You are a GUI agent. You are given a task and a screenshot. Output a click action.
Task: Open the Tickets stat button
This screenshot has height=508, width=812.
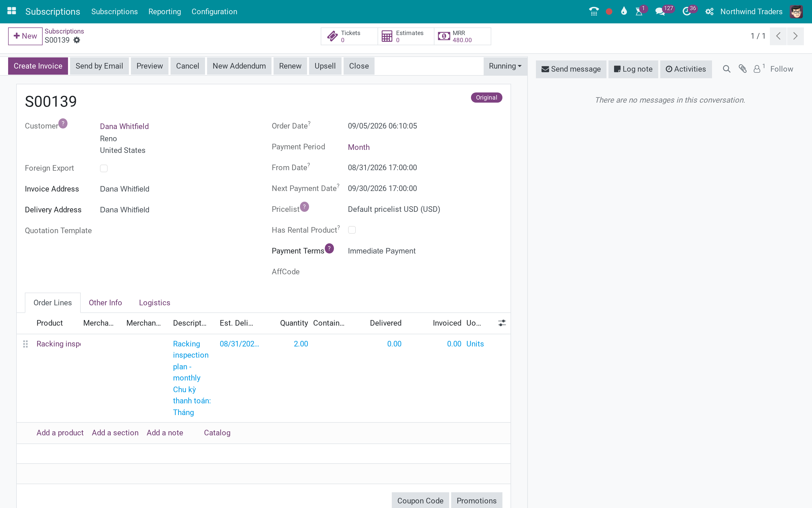click(349, 36)
